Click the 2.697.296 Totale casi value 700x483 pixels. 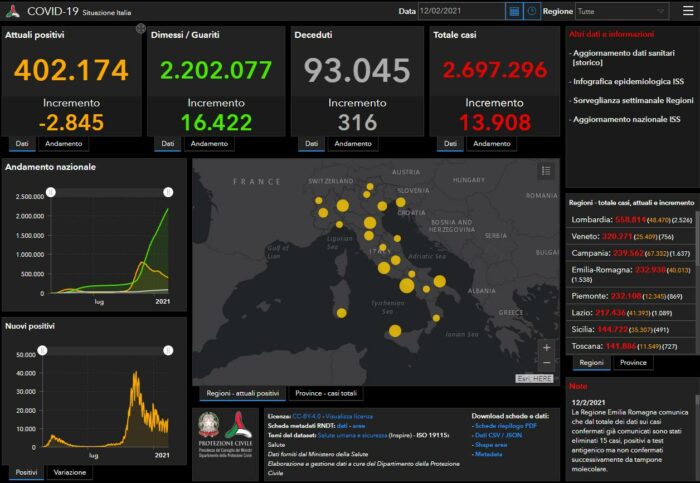point(495,70)
